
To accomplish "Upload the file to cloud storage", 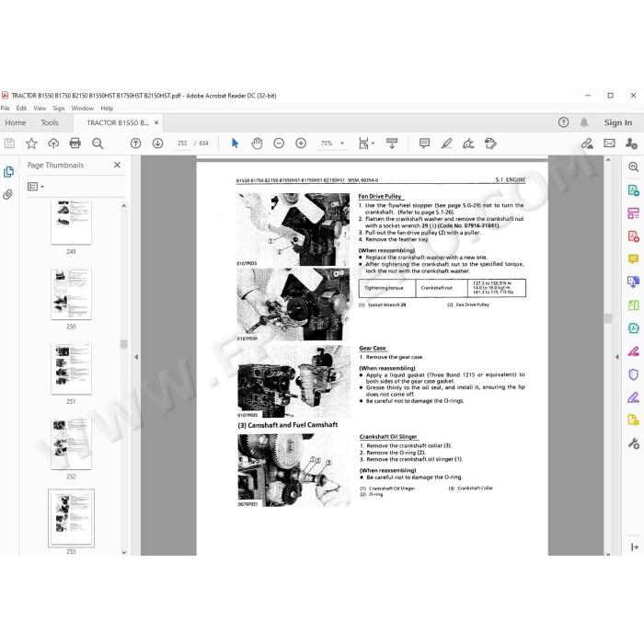I will (x=53, y=144).
